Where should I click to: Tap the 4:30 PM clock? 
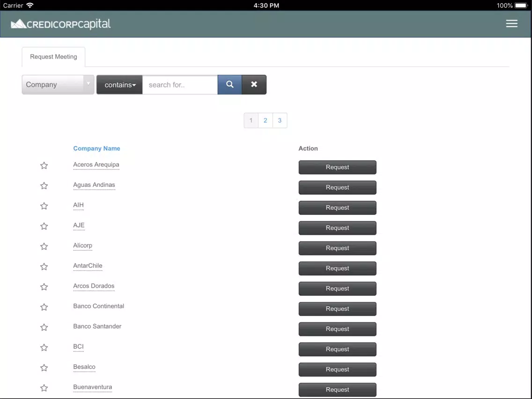[266, 6]
